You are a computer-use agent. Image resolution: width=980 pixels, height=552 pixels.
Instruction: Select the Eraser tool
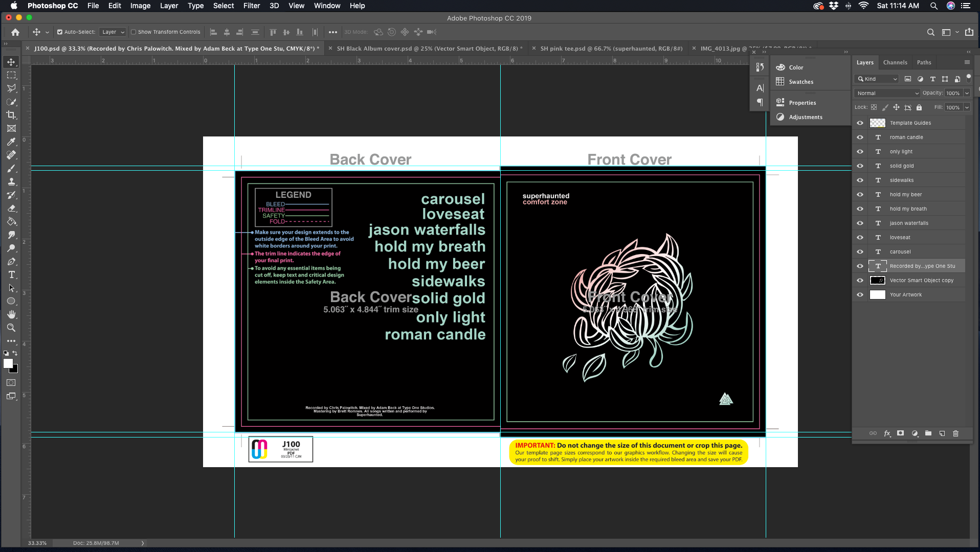(x=11, y=208)
